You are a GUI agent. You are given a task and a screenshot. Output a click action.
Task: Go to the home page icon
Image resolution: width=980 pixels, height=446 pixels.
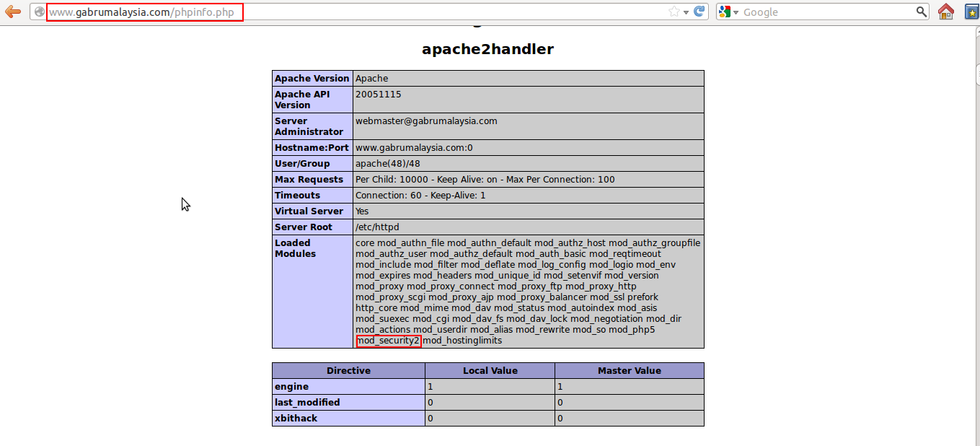[946, 12]
